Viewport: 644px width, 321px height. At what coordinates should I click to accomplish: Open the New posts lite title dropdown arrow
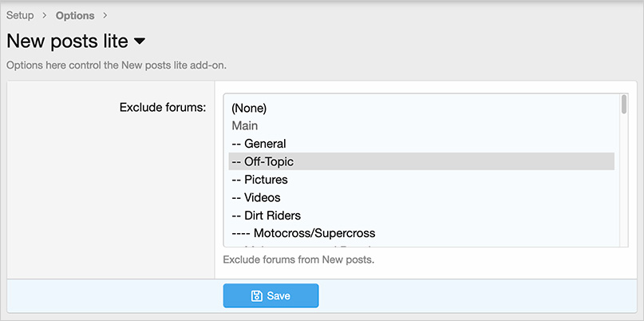point(140,41)
